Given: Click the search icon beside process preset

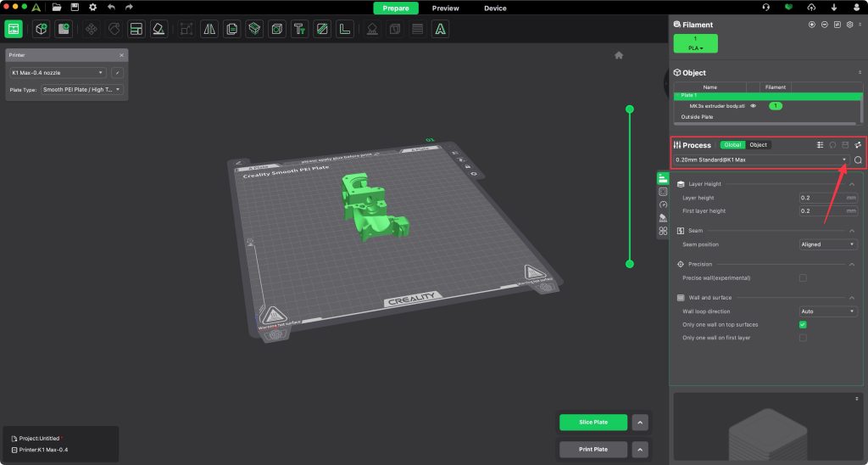Looking at the screenshot, I should pyautogui.click(x=858, y=160).
